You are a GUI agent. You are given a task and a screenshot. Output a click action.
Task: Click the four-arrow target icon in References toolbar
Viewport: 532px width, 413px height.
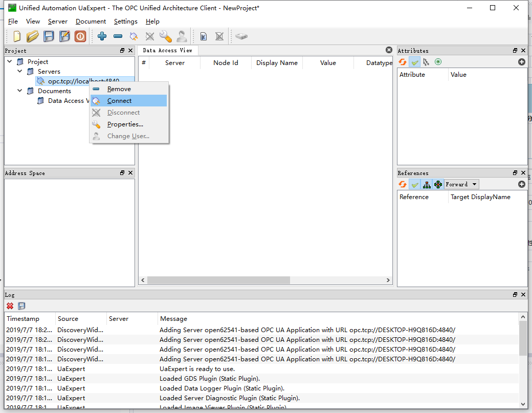point(438,184)
